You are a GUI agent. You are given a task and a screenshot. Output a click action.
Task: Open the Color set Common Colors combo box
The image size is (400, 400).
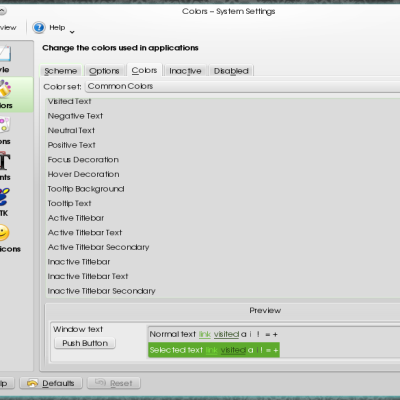[x=243, y=86]
